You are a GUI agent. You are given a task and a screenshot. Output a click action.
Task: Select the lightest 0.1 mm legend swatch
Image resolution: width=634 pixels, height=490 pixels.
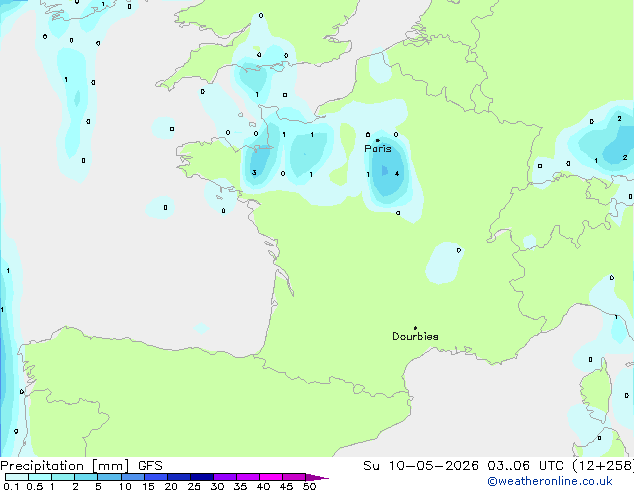(17, 477)
